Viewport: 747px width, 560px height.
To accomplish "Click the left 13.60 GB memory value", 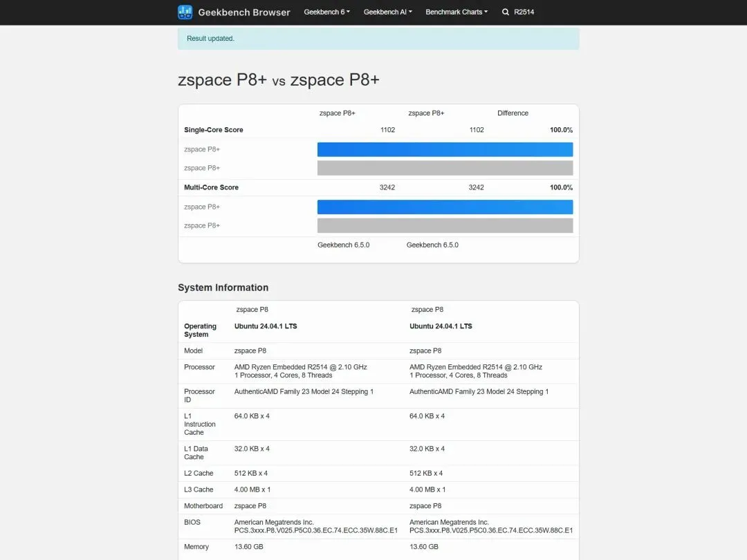I will [x=249, y=547].
